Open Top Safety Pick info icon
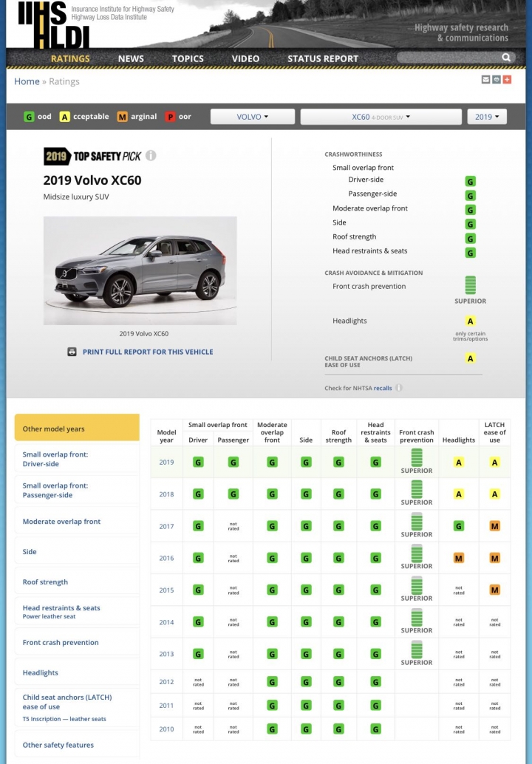The width and height of the screenshot is (532, 764). tap(151, 155)
